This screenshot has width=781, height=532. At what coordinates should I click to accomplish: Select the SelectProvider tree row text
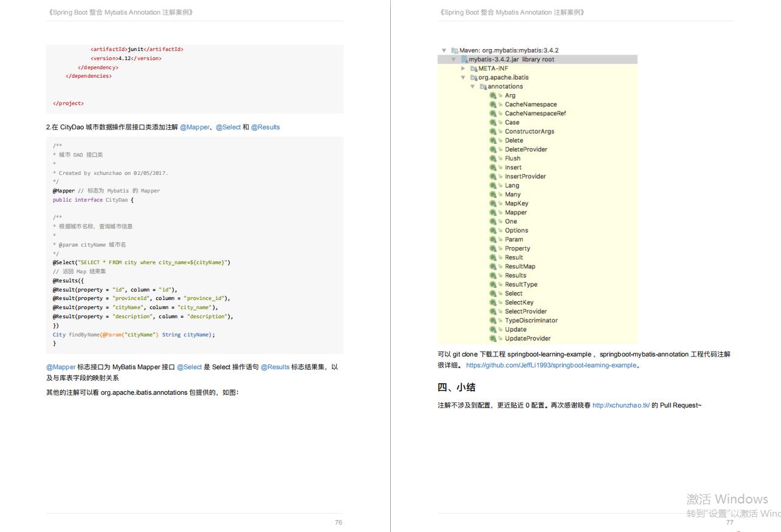[526, 312]
